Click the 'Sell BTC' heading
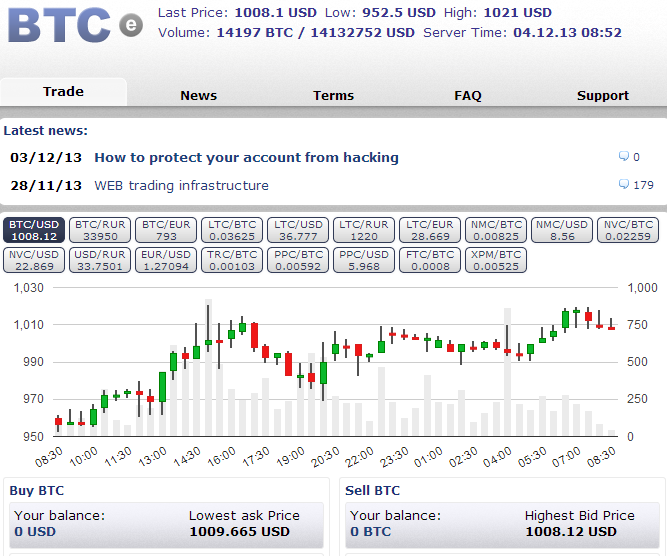The width and height of the screenshot is (667, 556). (373, 490)
